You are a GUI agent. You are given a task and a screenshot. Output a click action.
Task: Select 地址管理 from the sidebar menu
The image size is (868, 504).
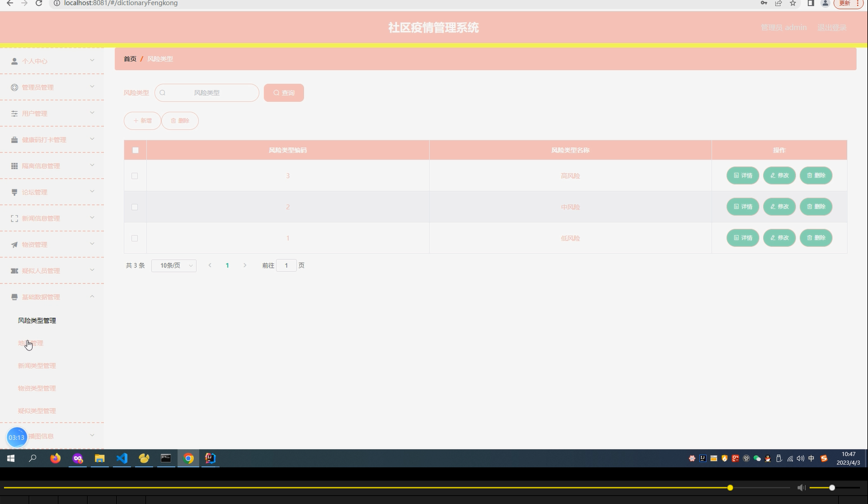[31, 342]
